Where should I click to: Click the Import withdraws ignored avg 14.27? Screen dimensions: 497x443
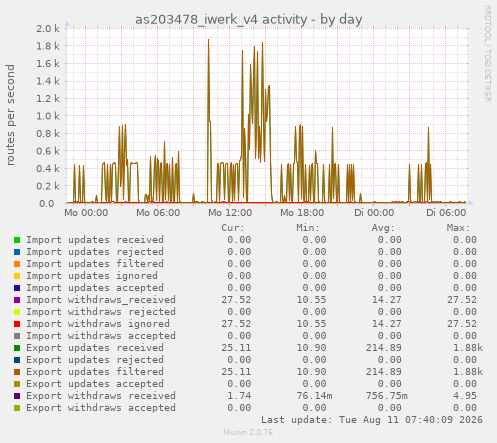click(387, 324)
